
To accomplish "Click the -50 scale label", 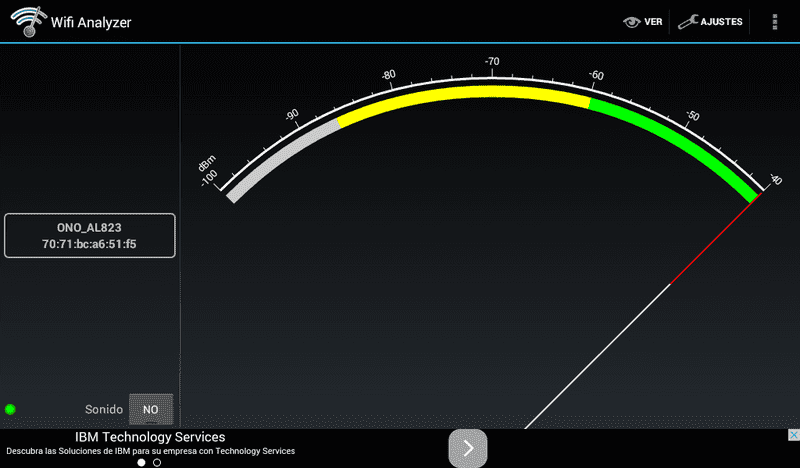I will pos(692,115).
